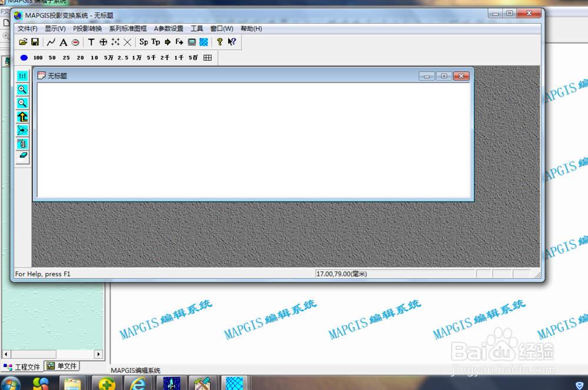The width and height of the screenshot is (588, 390).
Task: Select the 1千 scale button
Action: click(179, 58)
